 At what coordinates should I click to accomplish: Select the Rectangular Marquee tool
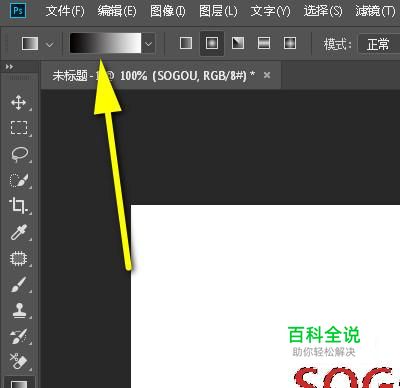19,128
